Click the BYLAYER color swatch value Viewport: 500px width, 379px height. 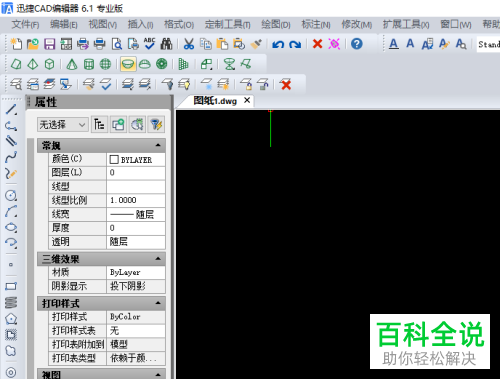136,159
